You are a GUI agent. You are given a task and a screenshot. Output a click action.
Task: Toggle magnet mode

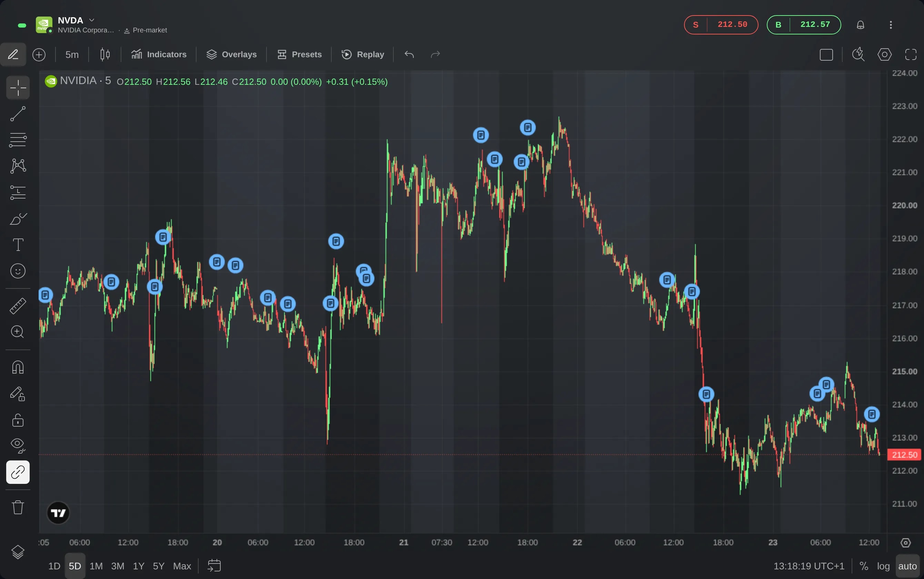(x=18, y=367)
